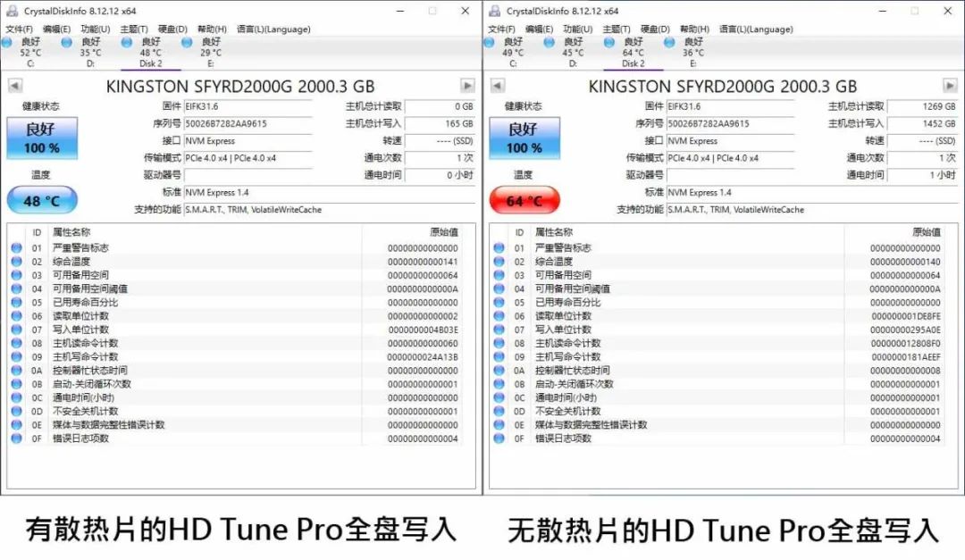
Task: Click CrystalDiskInfo app icon in right title bar
Action: (x=494, y=11)
